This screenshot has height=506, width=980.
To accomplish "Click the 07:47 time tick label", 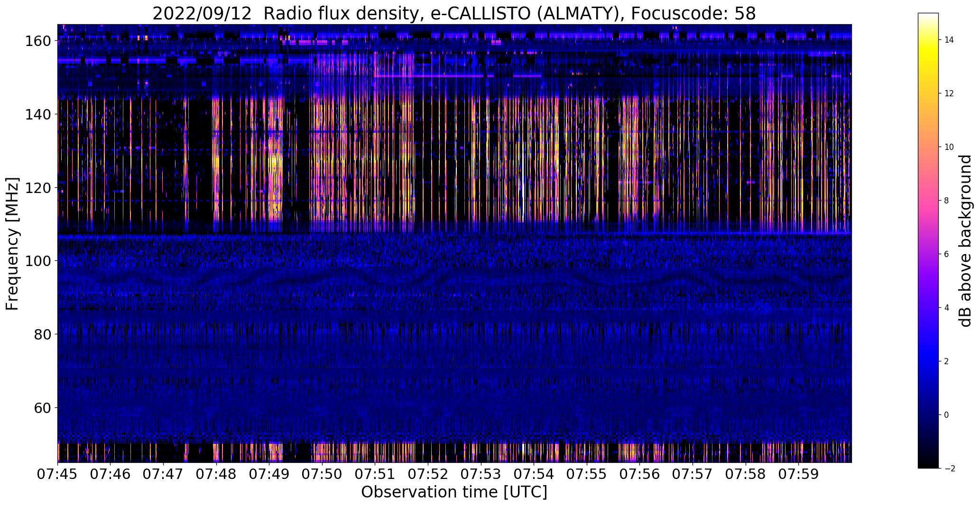I will [163, 474].
